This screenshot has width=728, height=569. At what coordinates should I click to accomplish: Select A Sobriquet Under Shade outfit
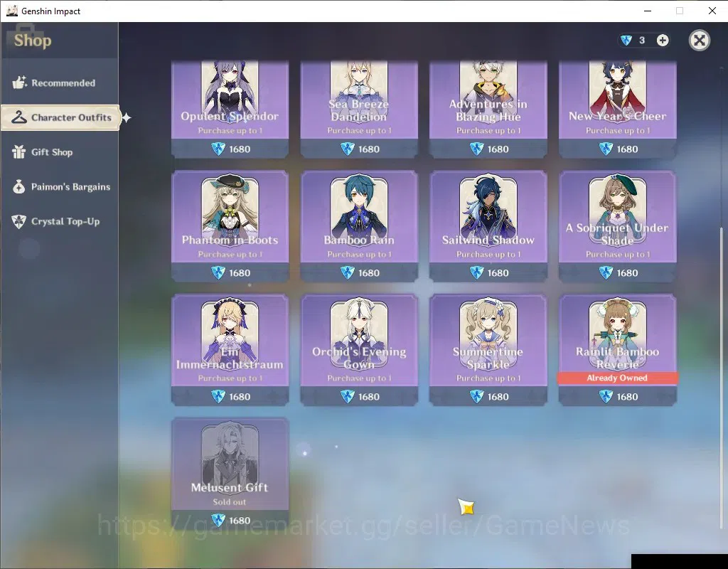click(x=617, y=225)
